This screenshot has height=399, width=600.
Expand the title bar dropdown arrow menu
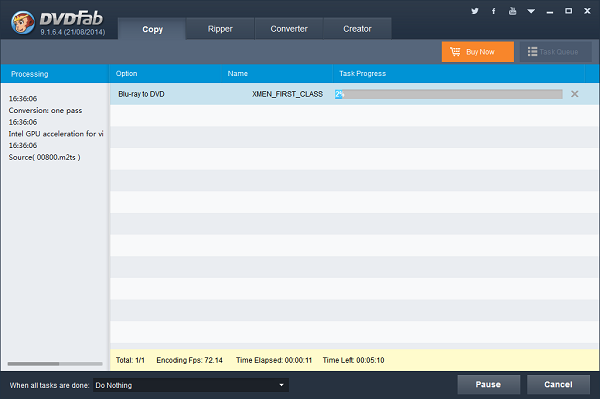pos(531,11)
